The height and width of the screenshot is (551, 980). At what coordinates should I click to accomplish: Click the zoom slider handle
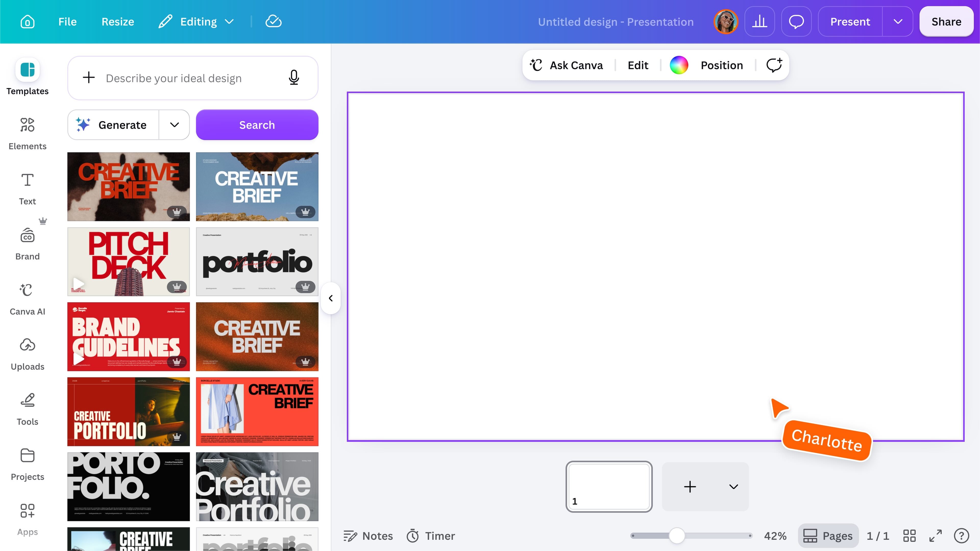pyautogui.click(x=677, y=536)
